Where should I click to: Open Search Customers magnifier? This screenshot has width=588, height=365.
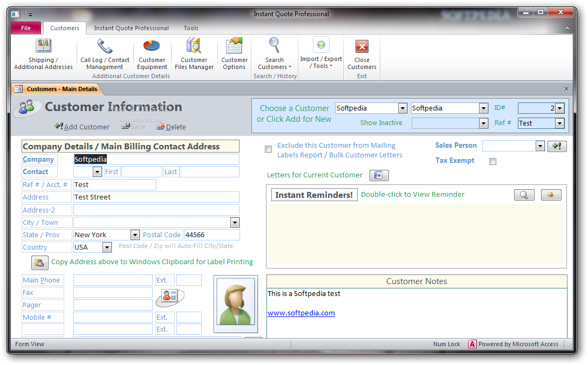pos(275,45)
